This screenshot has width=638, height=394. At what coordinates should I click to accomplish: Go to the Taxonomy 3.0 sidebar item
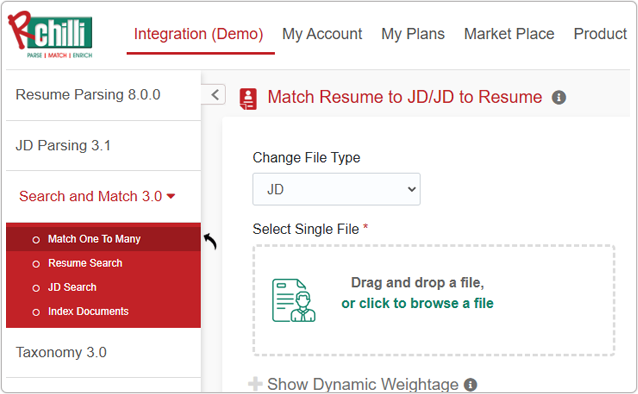coord(61,352)
